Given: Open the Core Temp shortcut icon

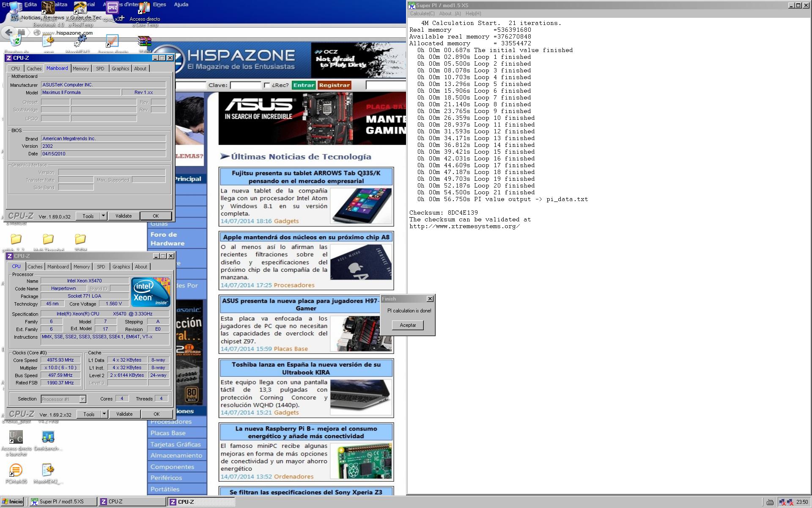Looking at the screenshot, I should click(x=144, y=8).
